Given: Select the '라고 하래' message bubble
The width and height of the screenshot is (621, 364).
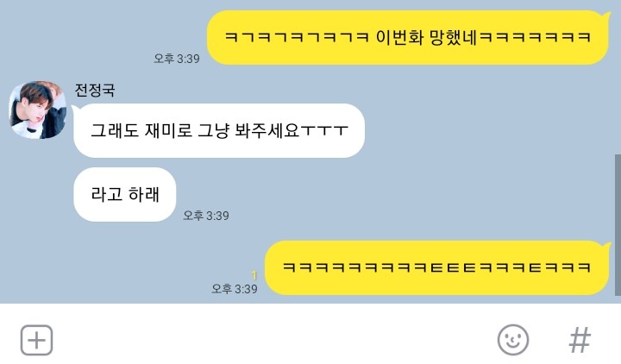Looking at the screenshot, I should point(125,194).
